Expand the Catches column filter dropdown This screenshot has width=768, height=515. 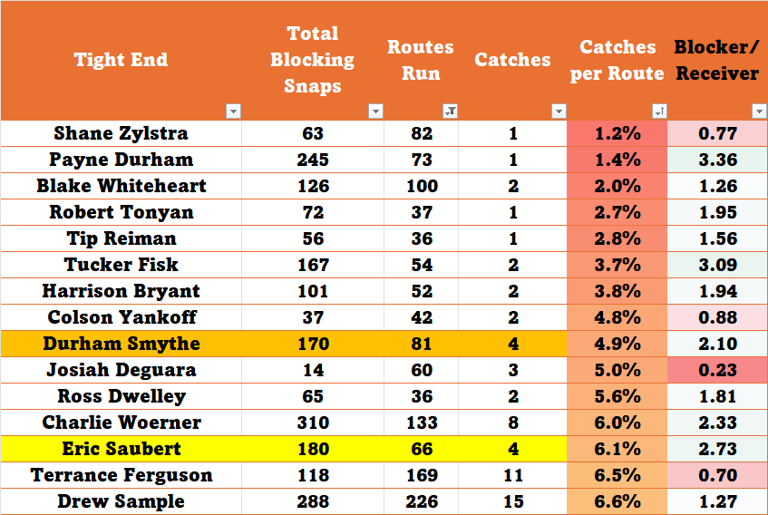click(557, 111)
